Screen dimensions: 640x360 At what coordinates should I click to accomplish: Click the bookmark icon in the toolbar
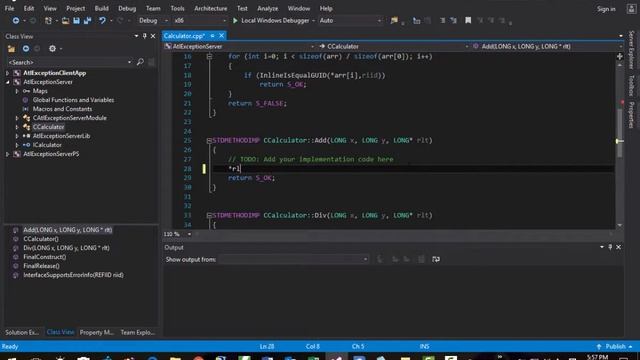tap(468, 20)
